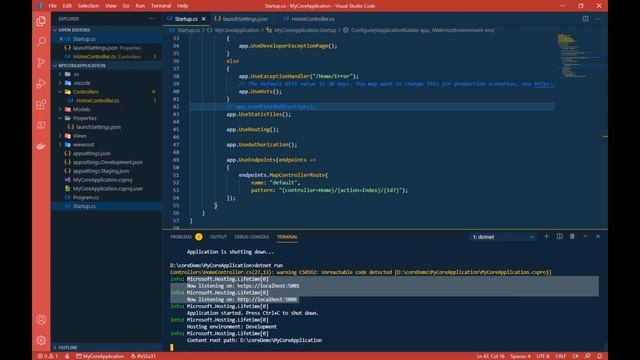The image size is (640, 360).
Task: Open the Accounts icon in activity bar
Action: pos(41,320)
